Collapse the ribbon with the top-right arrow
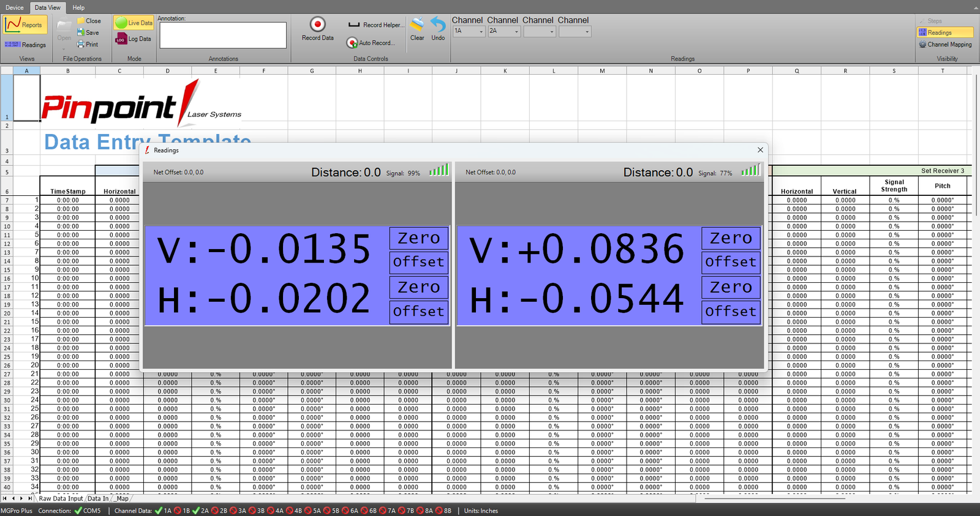The width and height of the screenshot is (980, 516). [976, 7]
